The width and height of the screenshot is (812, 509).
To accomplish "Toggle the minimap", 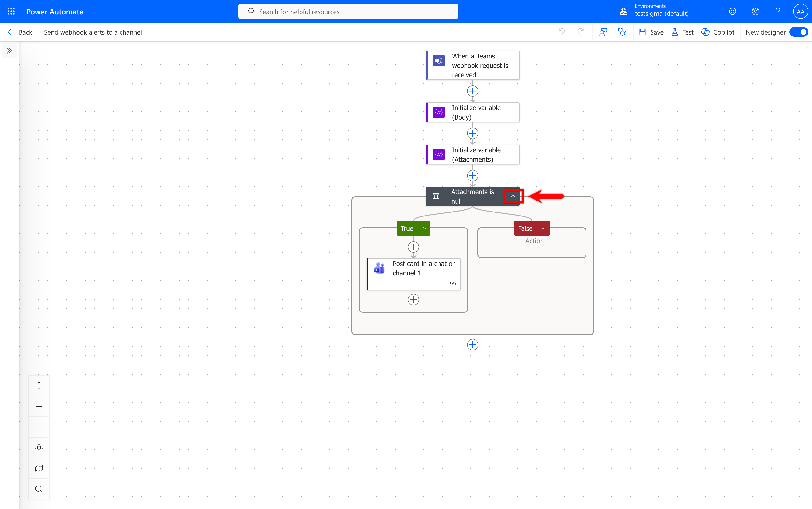I will [39, 468].
